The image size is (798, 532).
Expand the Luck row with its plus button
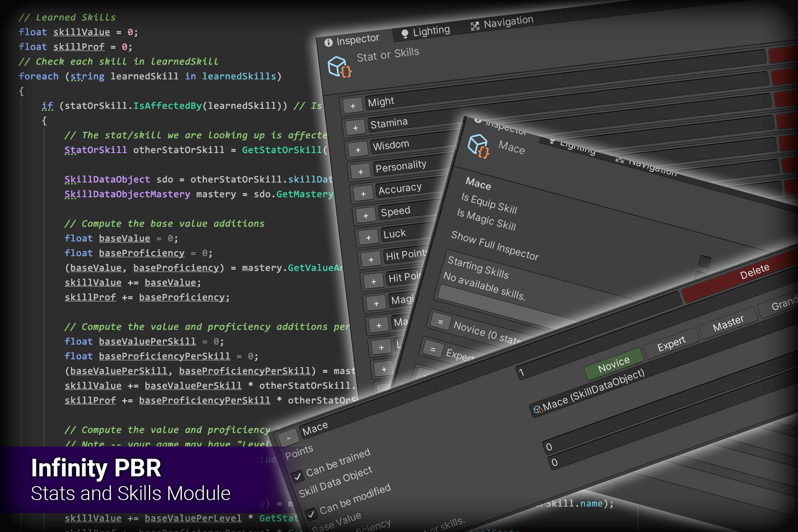pyautogui.click(x=368, y=238)
